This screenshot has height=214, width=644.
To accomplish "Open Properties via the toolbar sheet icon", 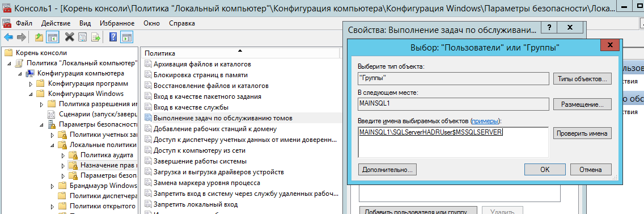I will [83, 37].
